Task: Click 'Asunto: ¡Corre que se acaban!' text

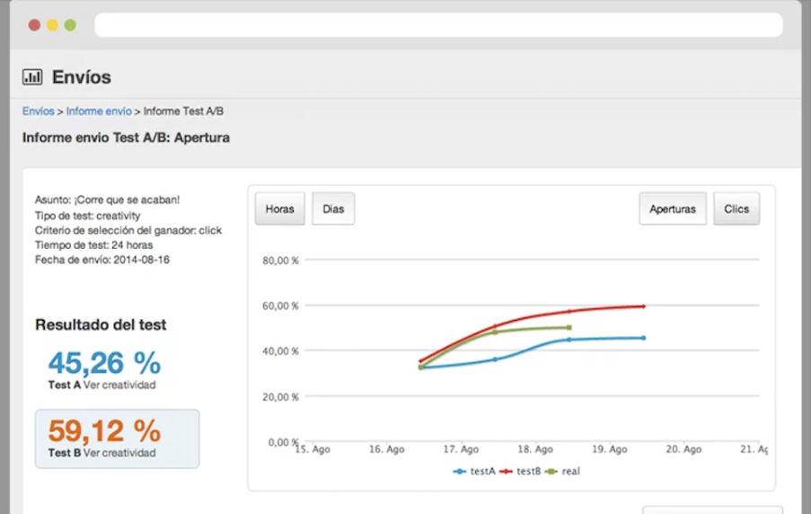Action: tap(107, 200)
